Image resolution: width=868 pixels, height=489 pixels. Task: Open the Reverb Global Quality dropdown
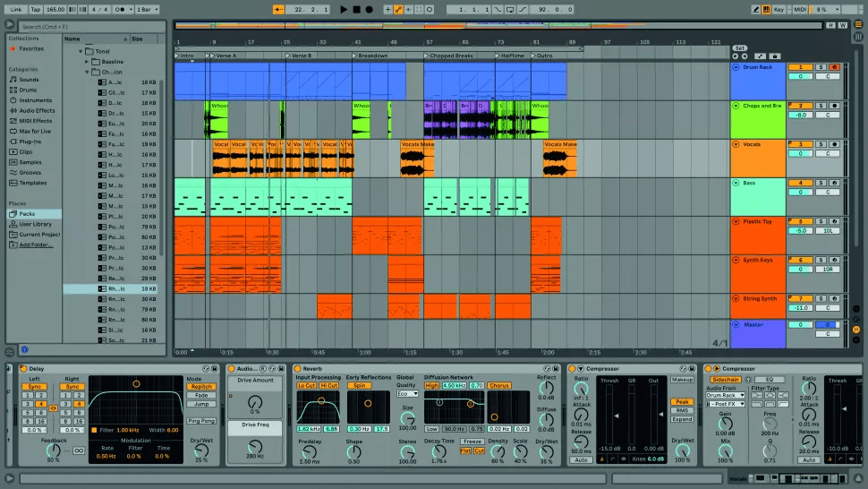coord(407,393)
